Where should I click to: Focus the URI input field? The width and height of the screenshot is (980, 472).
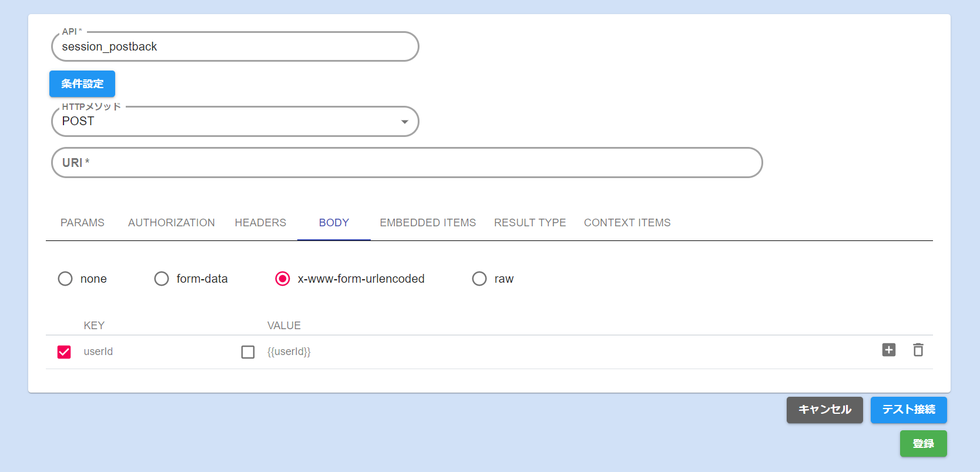[x=407, y=163]
